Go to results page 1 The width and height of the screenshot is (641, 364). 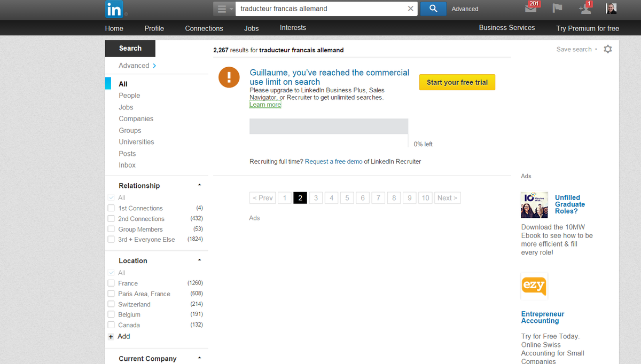(x=285, y=198)
